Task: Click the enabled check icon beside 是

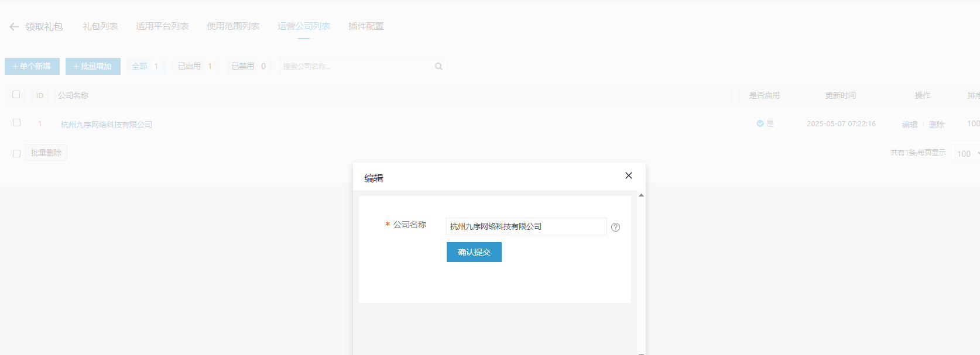Action: click(x=760, y=123)
